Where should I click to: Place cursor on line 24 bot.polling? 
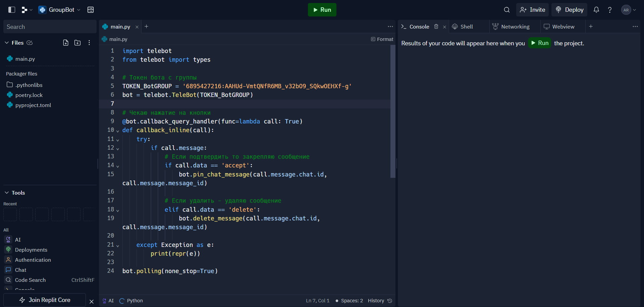coord(170,271)
